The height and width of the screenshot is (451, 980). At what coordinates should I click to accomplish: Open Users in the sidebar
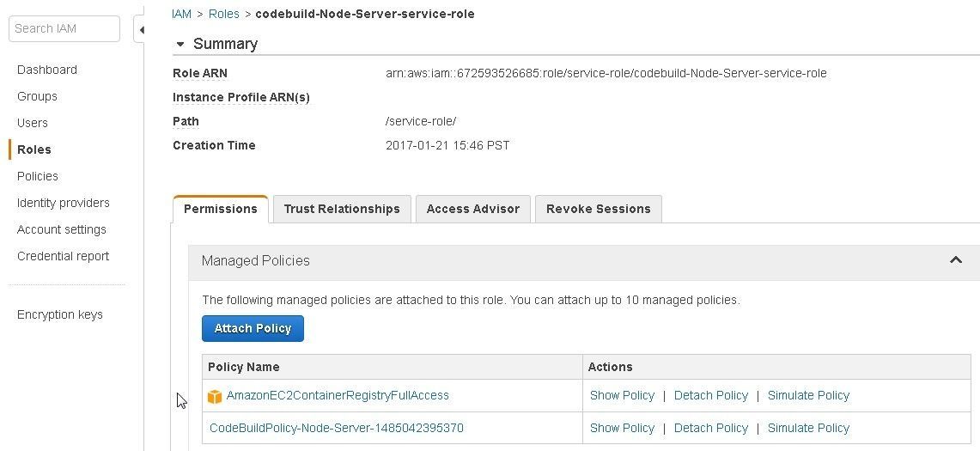(x=33, y=123)
